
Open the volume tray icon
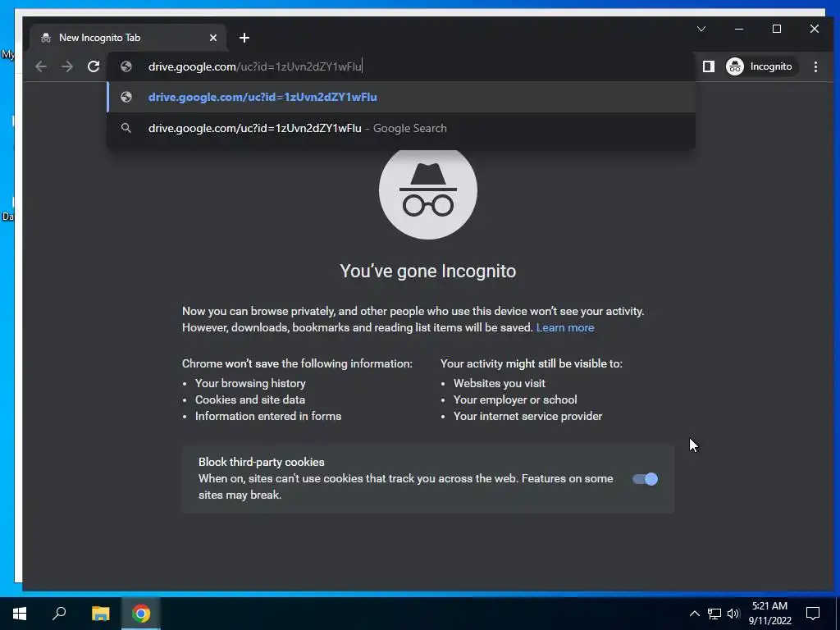coord(733,614)
